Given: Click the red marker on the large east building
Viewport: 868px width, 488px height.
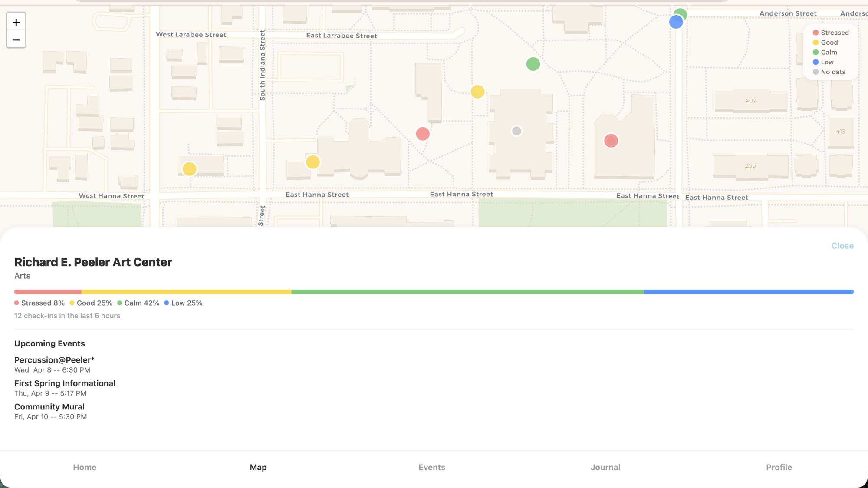Looking at the screenshot, I should coord(611,141).
